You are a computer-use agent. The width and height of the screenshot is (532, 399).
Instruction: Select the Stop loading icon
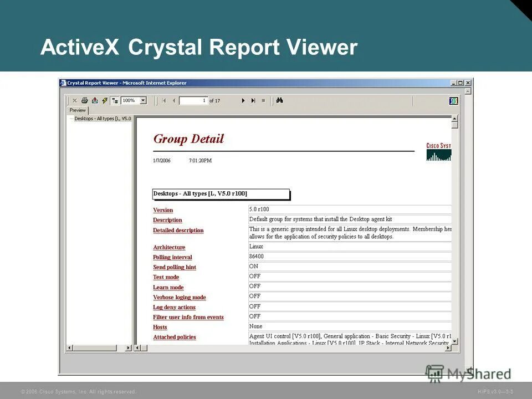(x=263, y=100)
